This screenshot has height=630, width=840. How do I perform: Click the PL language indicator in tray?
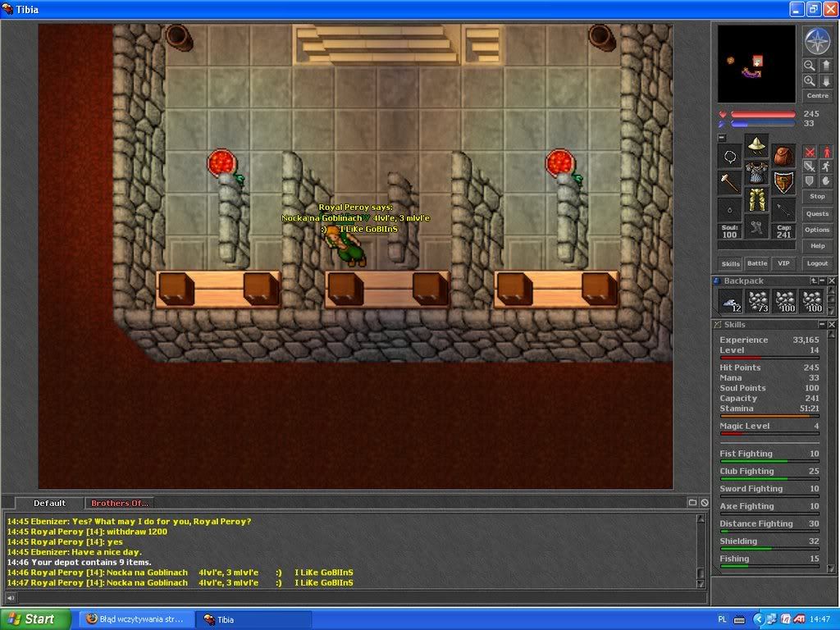(722, 619)
